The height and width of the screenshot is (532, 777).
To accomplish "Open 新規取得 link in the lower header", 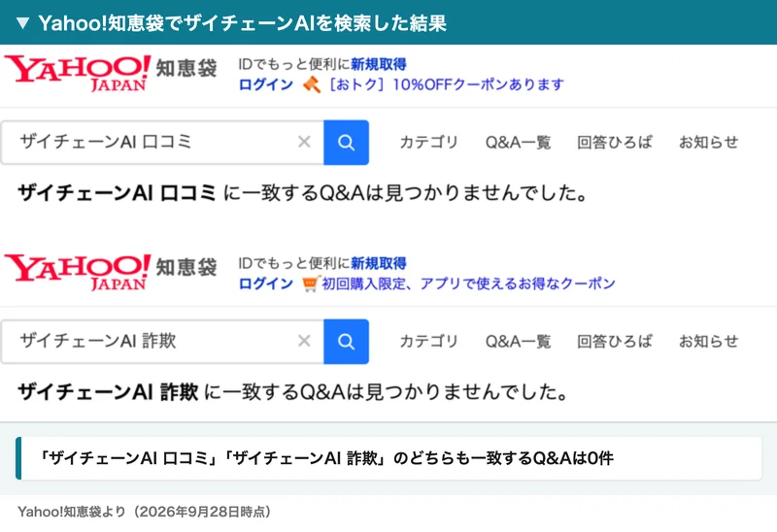I will pyautogui.click(x=379, y=263).
